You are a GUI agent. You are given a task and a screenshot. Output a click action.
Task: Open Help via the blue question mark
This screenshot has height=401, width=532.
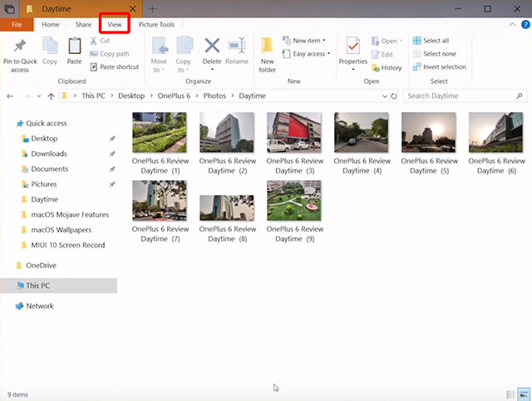point(525,24)
